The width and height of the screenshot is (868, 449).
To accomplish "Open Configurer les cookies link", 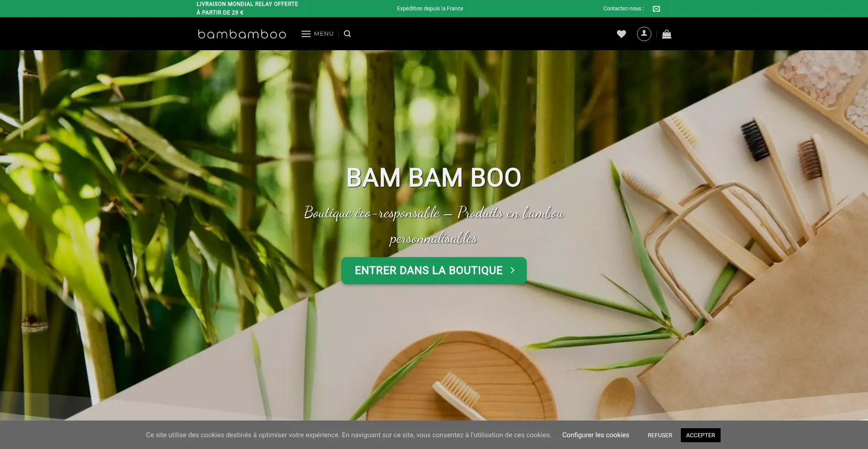I will pos(595,435).
